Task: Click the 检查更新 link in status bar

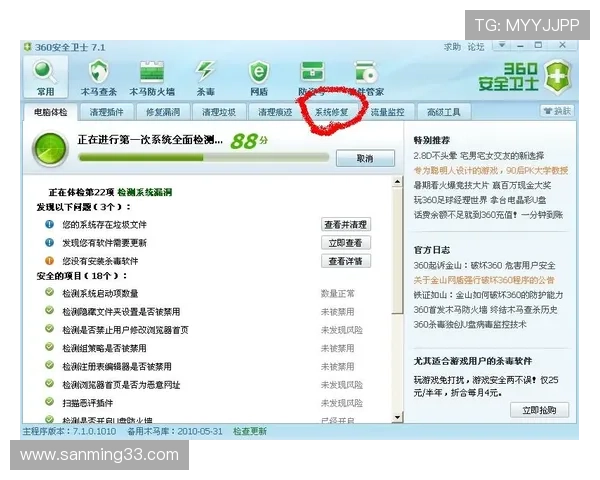Action: 250,431
